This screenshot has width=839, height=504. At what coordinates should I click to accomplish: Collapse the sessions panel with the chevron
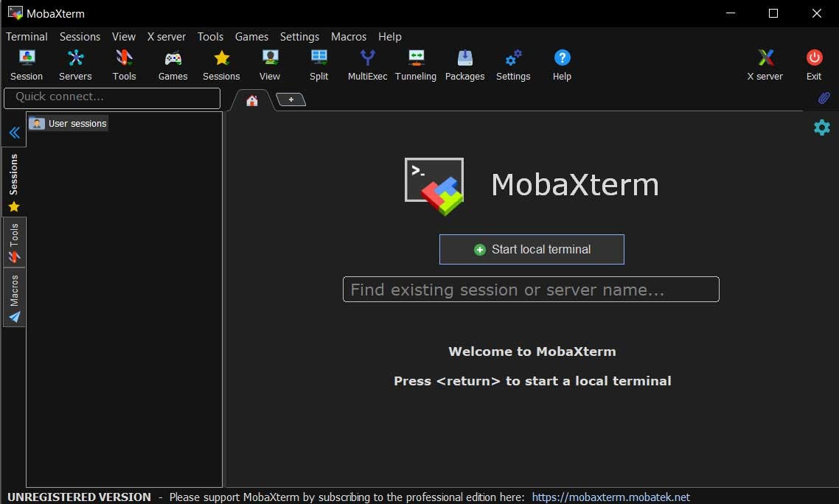click(14, 132)
